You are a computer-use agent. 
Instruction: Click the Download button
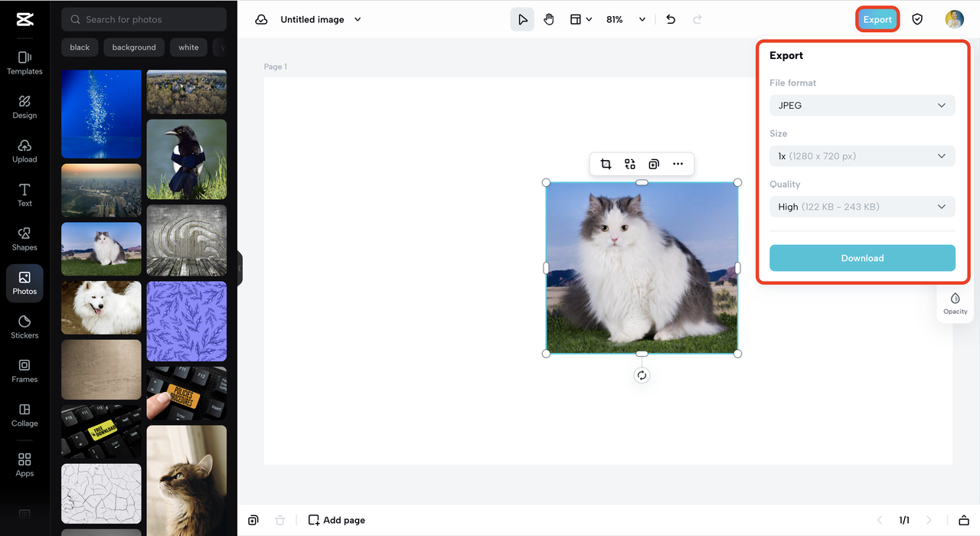tap(862, 258)
